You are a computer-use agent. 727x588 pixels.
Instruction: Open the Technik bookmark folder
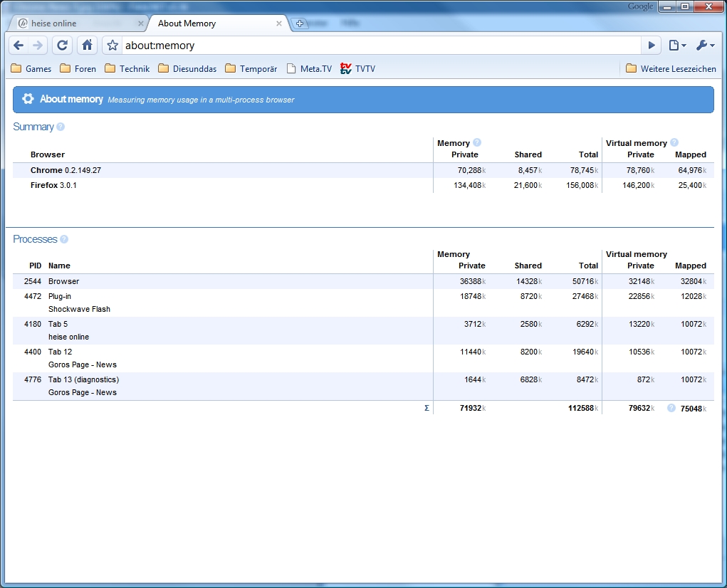(127, 69)
